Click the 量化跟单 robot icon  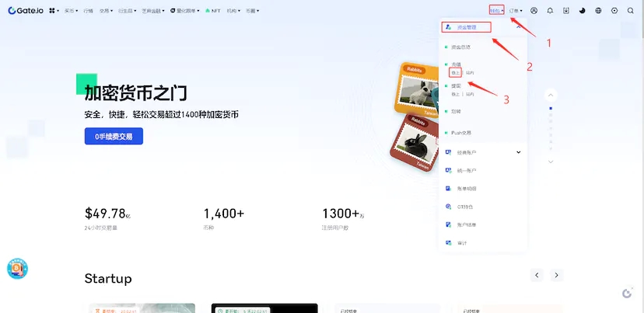[x=173, y=11]
